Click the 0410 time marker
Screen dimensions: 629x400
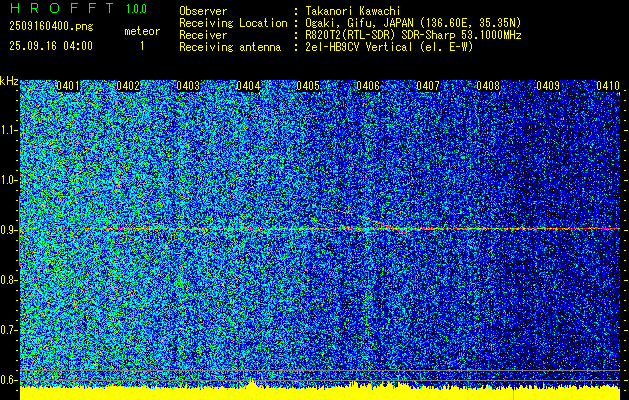click(608, 86)
